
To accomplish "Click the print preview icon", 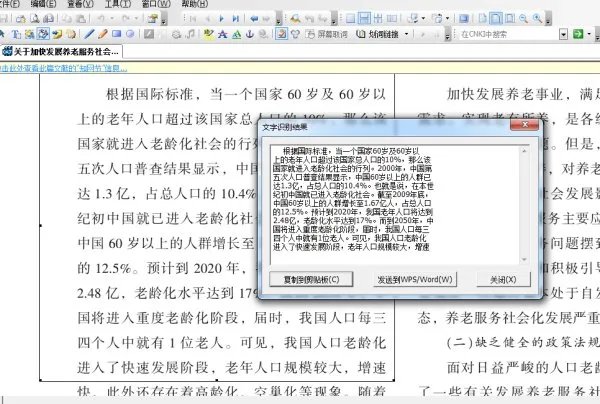I will coord(35,18).
